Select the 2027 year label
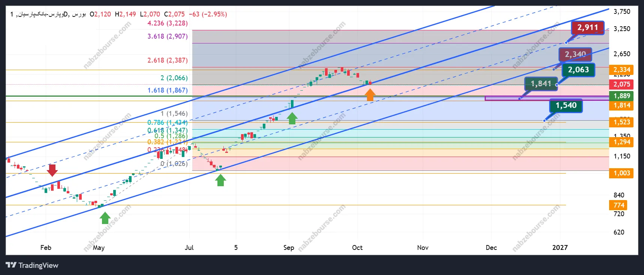This screenshot has width=644, height=275. 560,248
